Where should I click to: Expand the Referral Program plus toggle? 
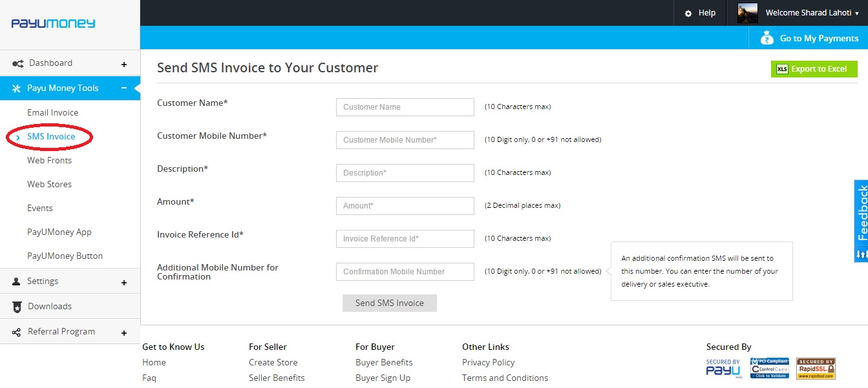coord(124,332)
